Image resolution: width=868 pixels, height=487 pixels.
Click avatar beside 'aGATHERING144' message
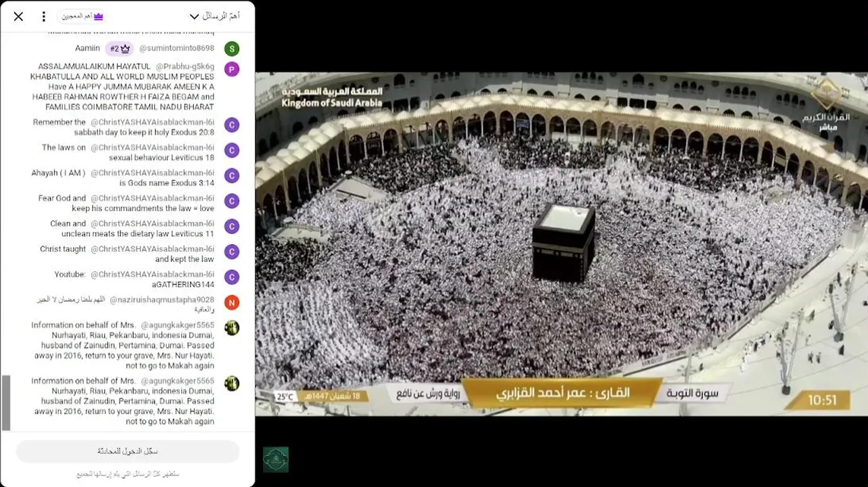[232, 277]
